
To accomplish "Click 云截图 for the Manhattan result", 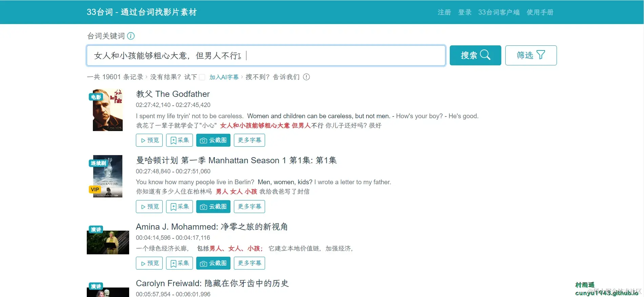I will [x=213, y=207].
